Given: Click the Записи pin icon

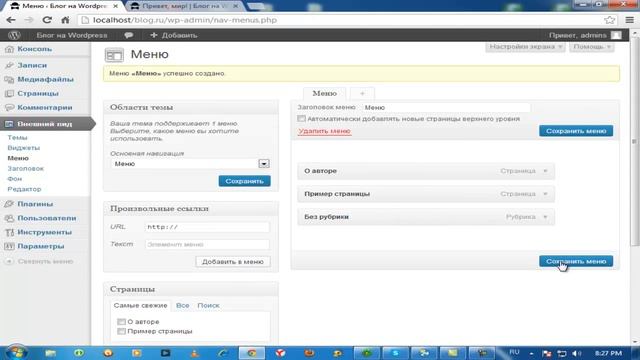Looking at the screenshot, I should tap(9, 65).
